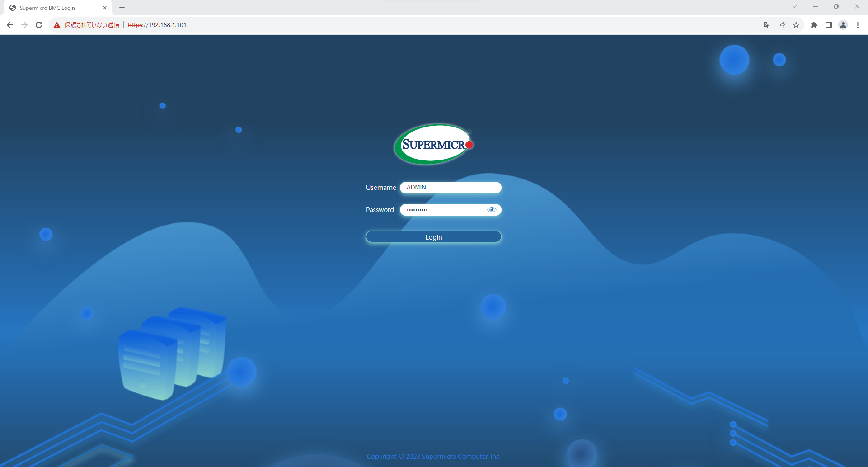Toggle the browser side panel
Image resolution: width=868 pixels, height=467 pixels.
coord(829,25)
